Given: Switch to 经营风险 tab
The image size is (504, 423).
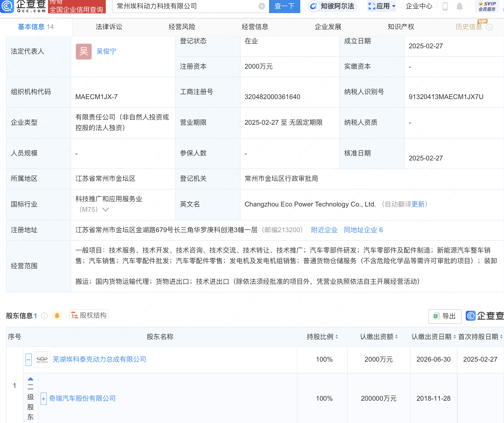Looking at the screenshot, I should [182, 27].
